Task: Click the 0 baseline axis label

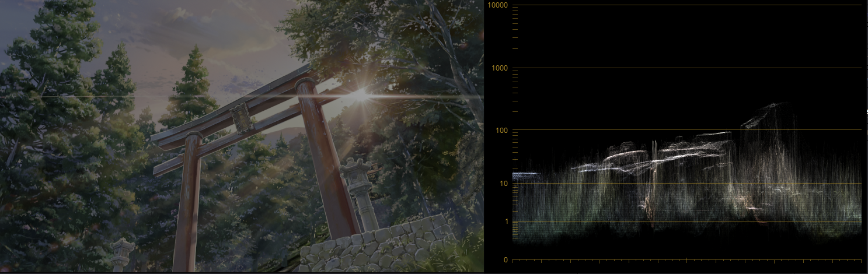Action: [x=506, y=260]
